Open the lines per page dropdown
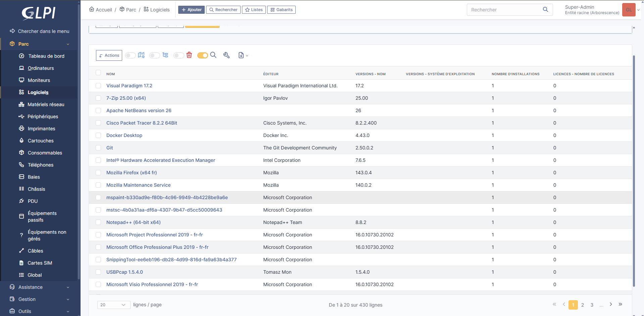Screen dimensions: 644x316 click(114, 305)
